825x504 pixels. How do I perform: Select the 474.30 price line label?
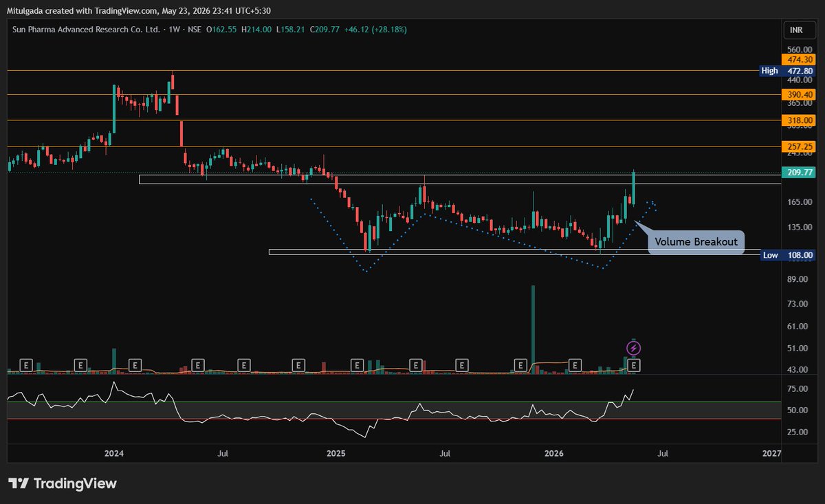pyautogui.click(x=797, y=61)
